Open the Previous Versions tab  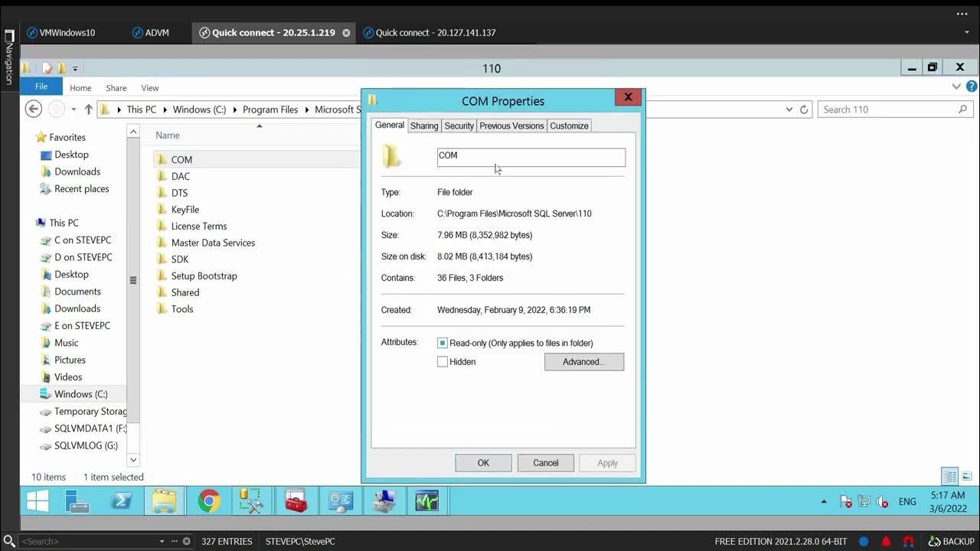tap(511, 126)
